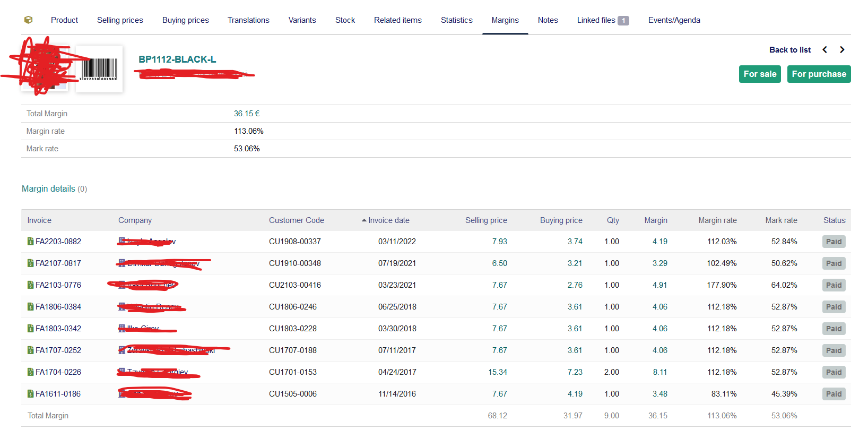Viewport: 868px width, 438px height.
Task: Sort by the Company column header
Action: pos(135,220)
